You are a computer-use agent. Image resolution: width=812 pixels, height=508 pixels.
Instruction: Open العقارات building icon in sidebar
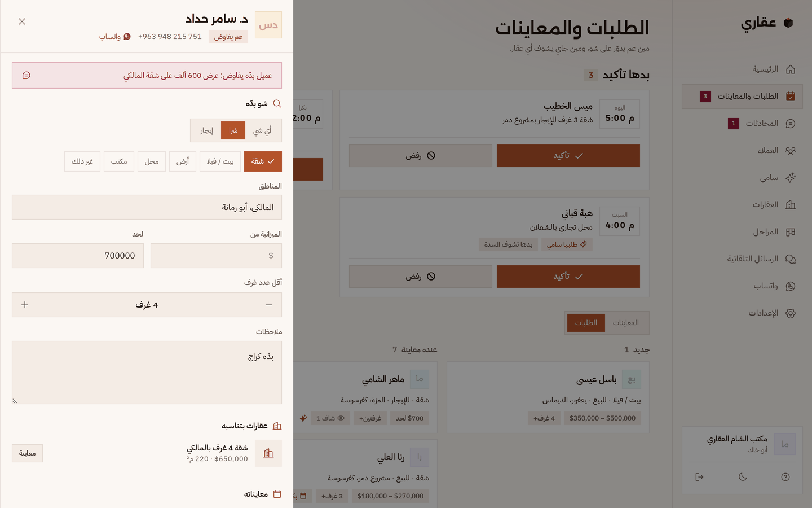(x=791, y=205)
